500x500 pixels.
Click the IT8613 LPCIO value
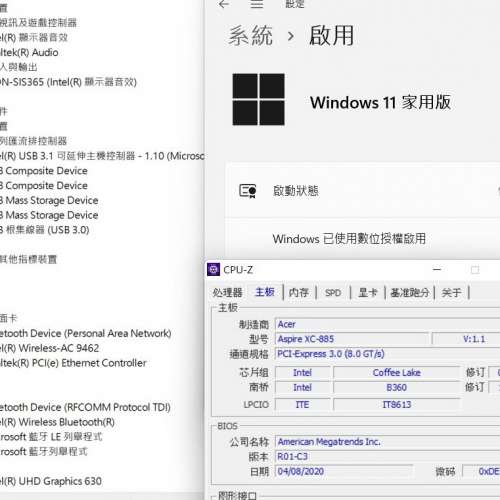coord(397,404)
